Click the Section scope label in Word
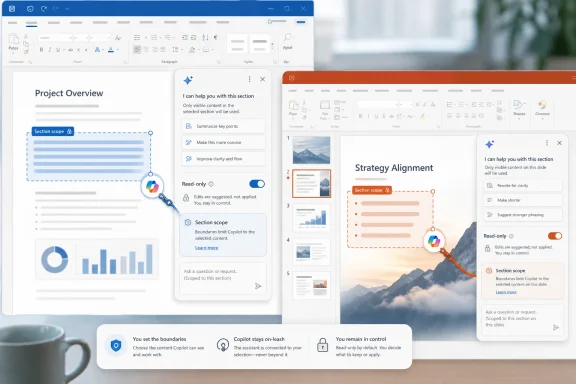Image resolution: width=576 pixels, height=384 pixels. point(53,131)
